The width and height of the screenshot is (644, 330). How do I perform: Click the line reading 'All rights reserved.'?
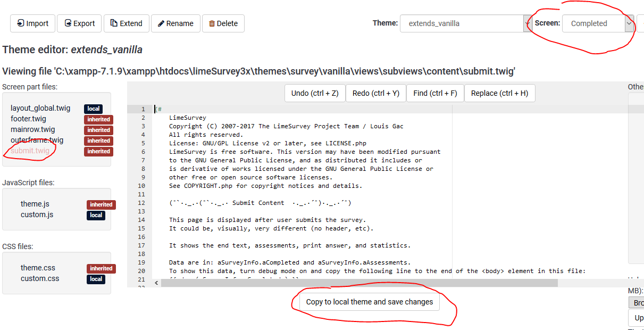tap(206, 135)
